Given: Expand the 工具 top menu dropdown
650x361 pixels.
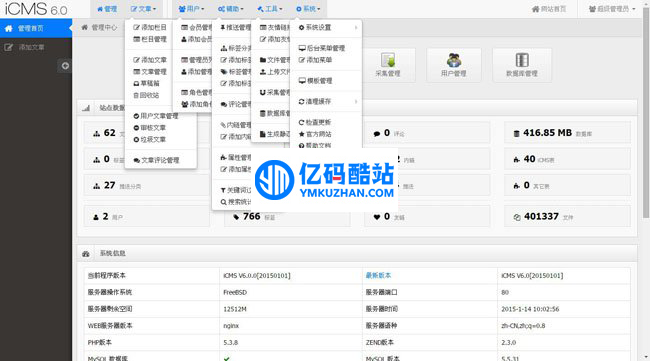Looking at the screenshot, I should [269, 9].
